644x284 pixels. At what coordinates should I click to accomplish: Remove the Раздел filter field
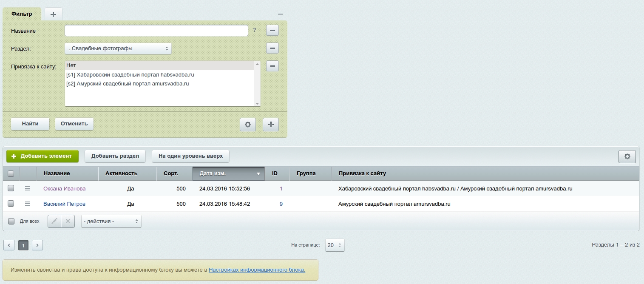tap(272, 48)
